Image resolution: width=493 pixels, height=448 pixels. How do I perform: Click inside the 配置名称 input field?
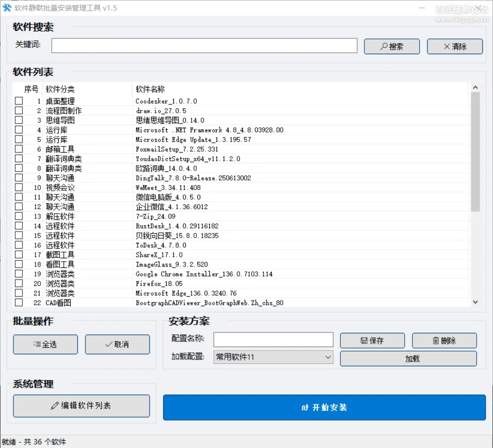(x=273, y=339)
